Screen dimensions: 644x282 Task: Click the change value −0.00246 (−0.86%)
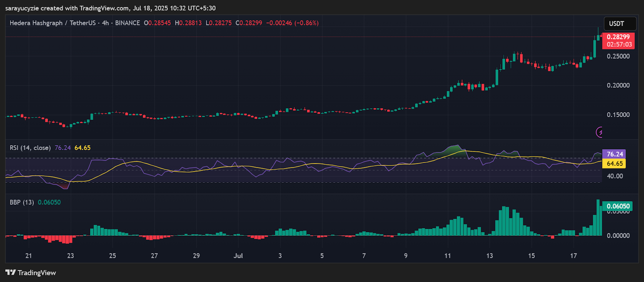coord(293,23)
